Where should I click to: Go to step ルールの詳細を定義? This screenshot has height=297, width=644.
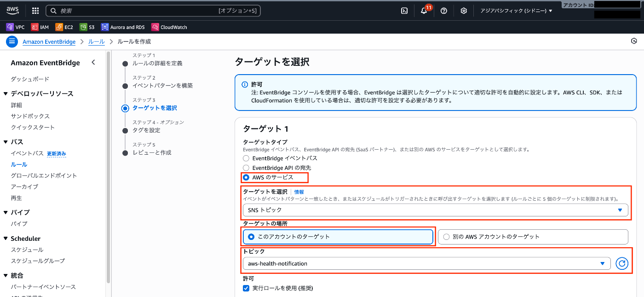(x=157, y=63)
